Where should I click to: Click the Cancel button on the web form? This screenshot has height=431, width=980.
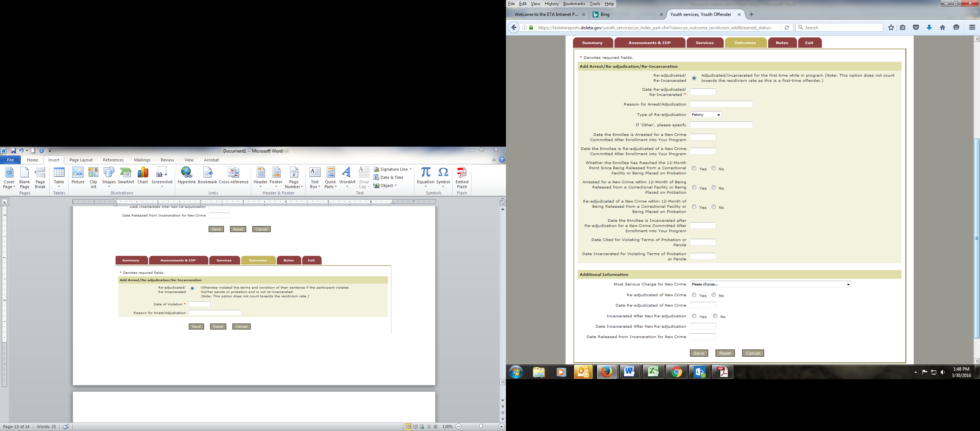click(x=753, y=353)
